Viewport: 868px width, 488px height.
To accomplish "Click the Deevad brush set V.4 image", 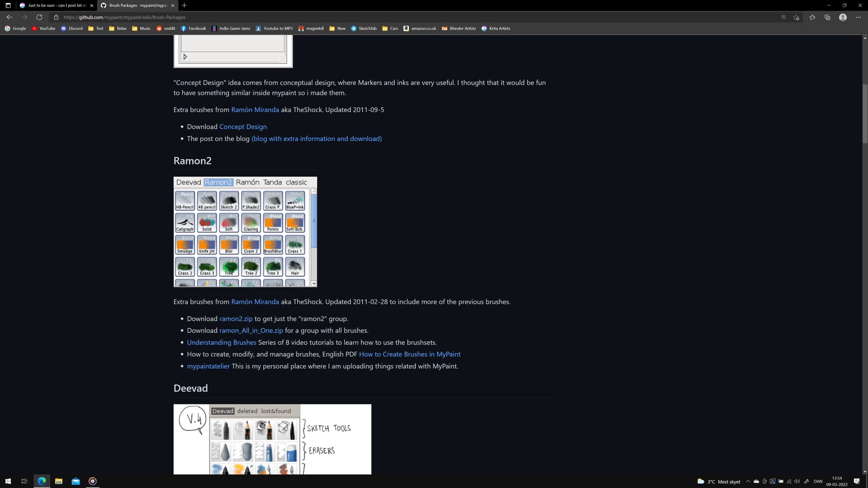I will (x=272, y=439).
